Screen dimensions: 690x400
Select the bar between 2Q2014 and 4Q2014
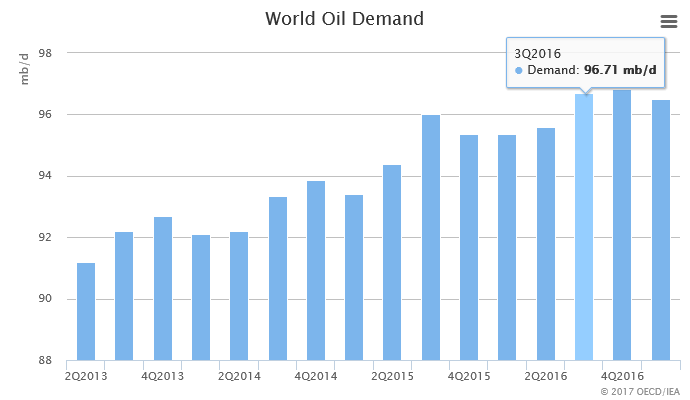(278, 279)
